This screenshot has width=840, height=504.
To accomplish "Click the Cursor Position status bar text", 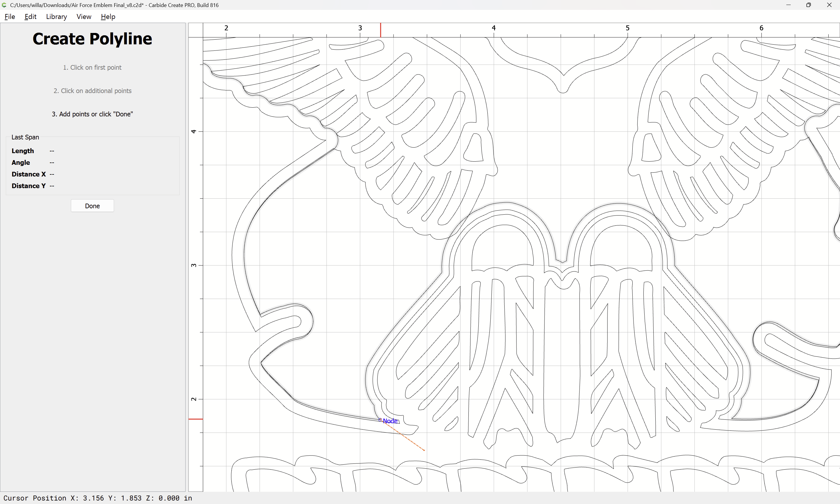I will (98, 498).
